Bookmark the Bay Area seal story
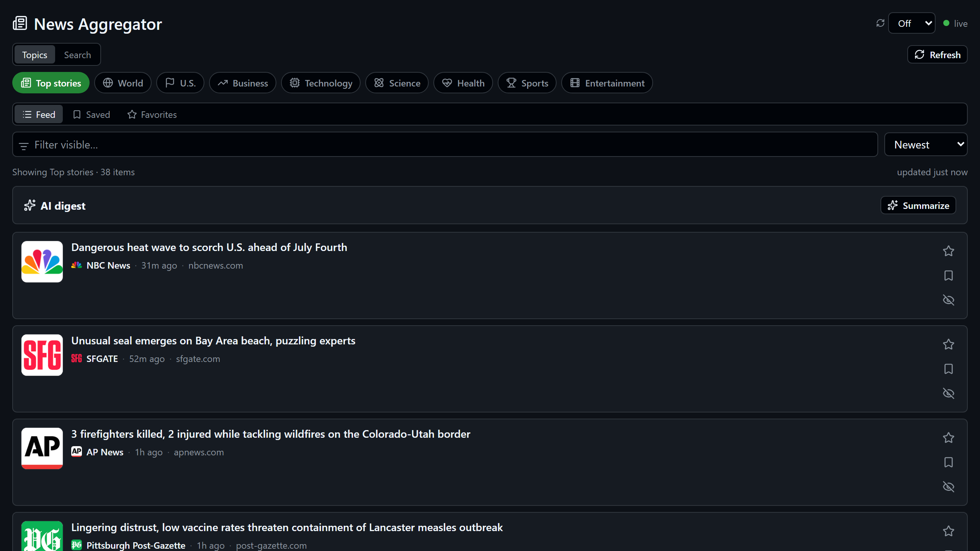Screen dimensions: 980x551 (x=949, y=369)
